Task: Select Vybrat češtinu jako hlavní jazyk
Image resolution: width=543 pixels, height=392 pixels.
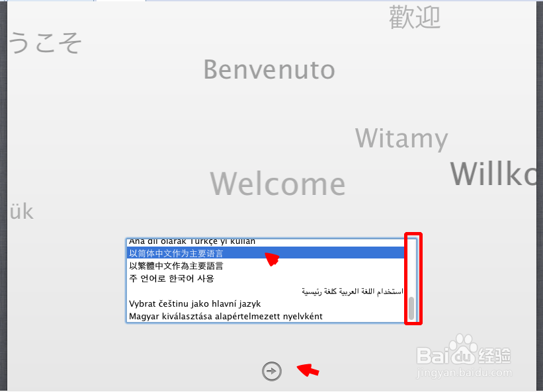Action: (266, 303)
